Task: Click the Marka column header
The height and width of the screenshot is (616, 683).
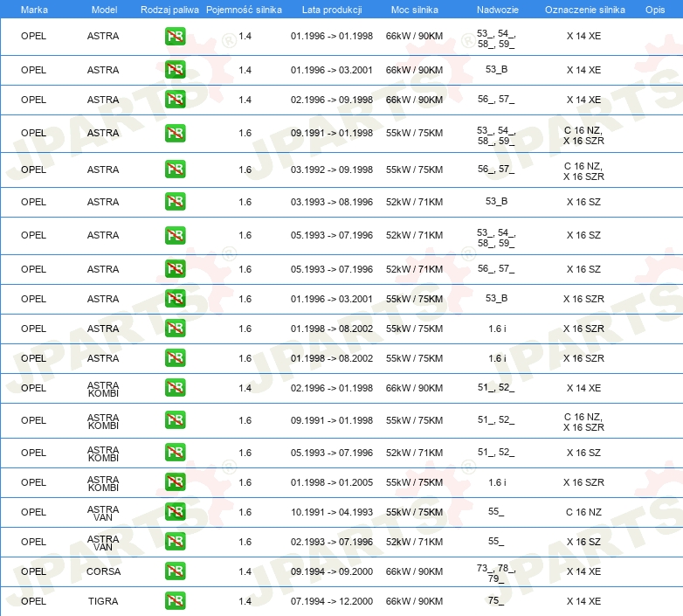Action: (34, 10)
